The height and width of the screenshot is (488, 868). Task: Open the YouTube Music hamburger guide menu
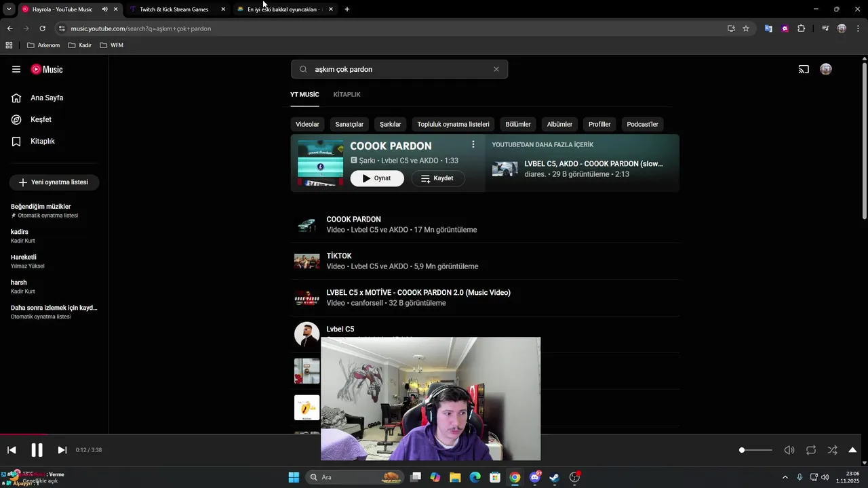16,69
